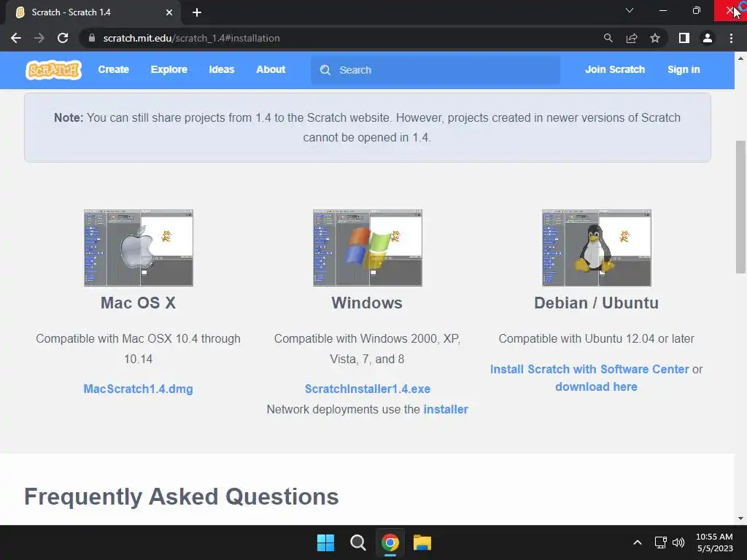Viewport: 747px width, 560px height.
Task: Open the About menu item
Action: (271, 69)
